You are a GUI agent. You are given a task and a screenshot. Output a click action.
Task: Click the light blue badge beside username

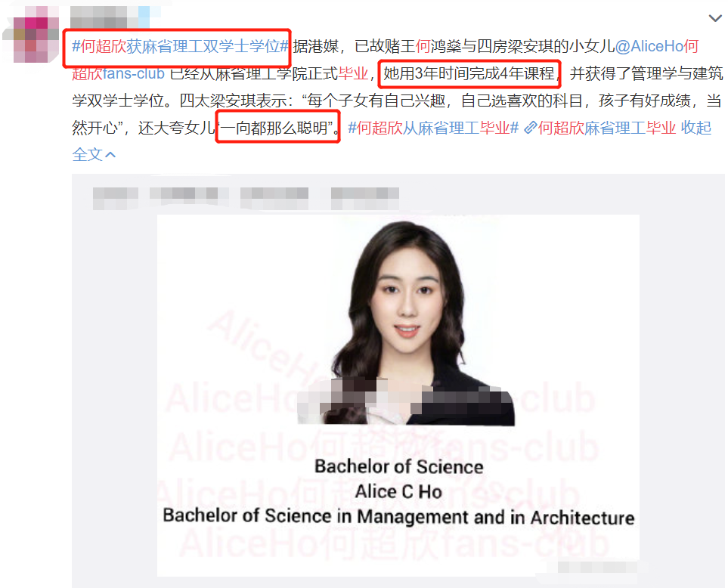coord(144,17)
